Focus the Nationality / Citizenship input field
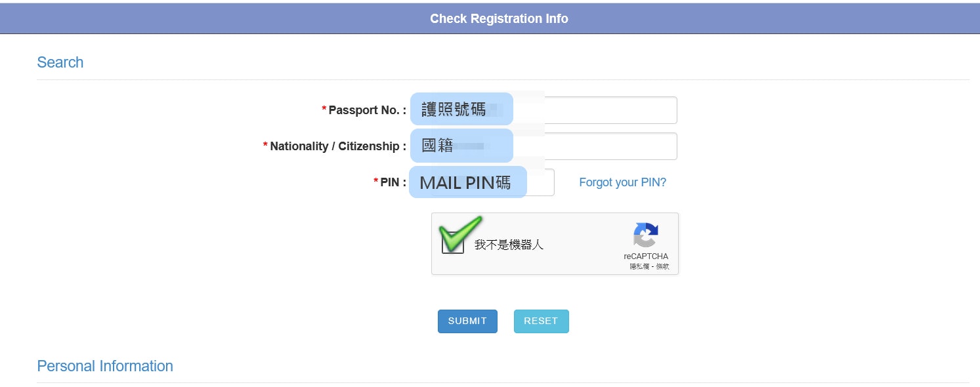980x387 pixels. [544, 146]
